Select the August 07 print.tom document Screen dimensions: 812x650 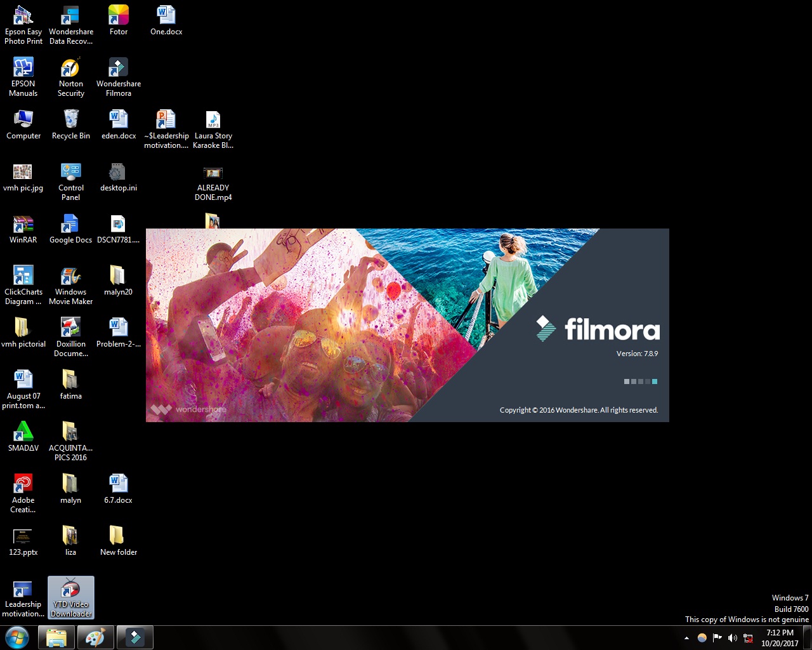23,390
